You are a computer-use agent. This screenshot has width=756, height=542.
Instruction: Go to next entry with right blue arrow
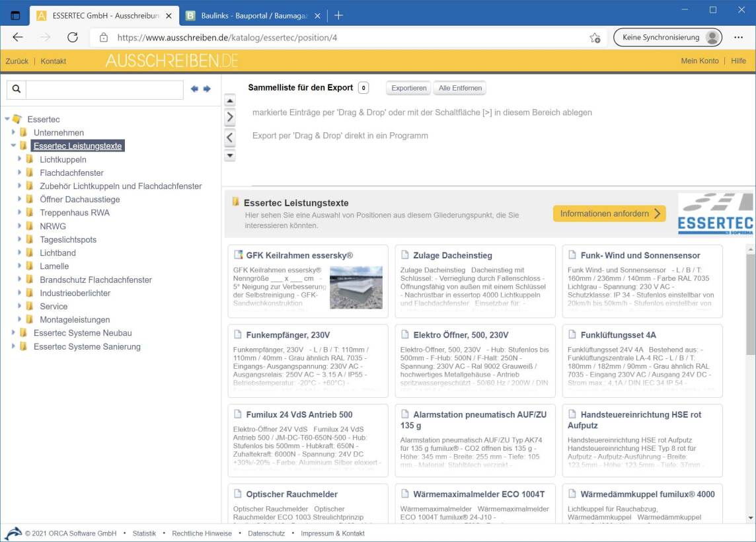tap(207, 89)
